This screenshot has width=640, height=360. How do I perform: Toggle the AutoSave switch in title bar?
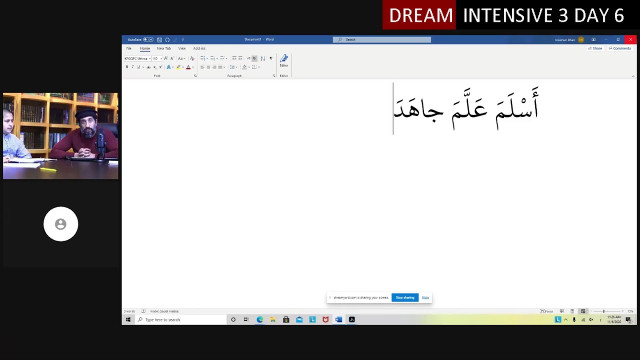click(148, 40)
